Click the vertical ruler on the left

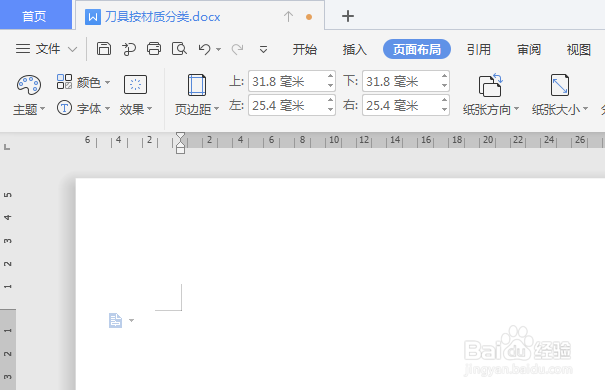point(8,284)
